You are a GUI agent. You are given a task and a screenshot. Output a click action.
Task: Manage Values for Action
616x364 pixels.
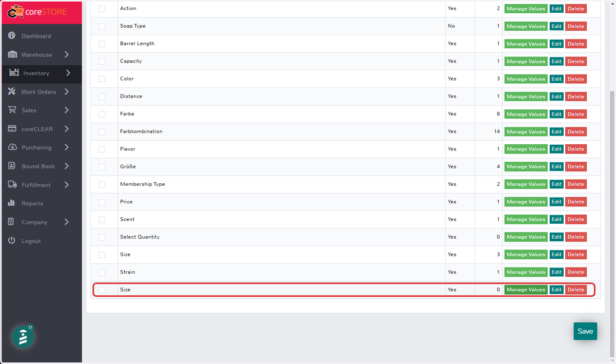pyautogui.click(x=526, y=9)
